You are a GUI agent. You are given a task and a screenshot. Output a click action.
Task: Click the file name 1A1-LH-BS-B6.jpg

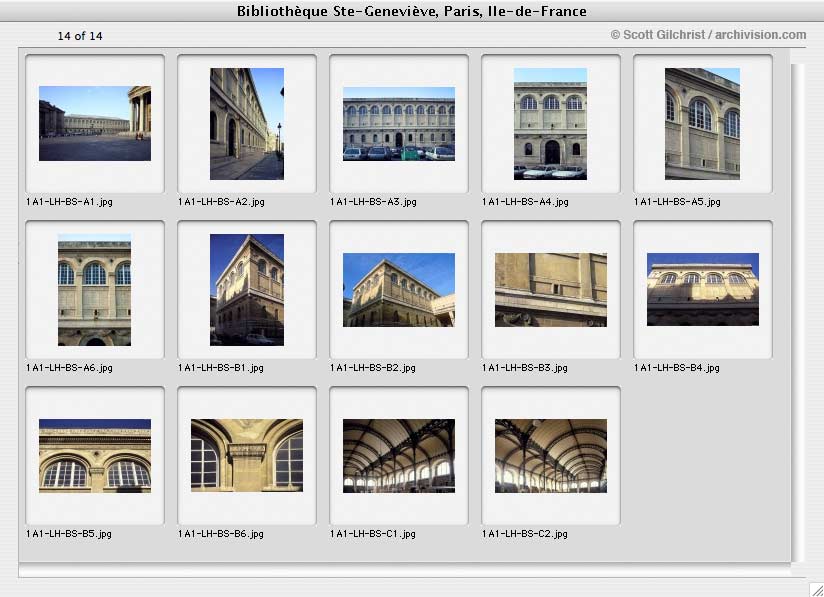(221, 534)
